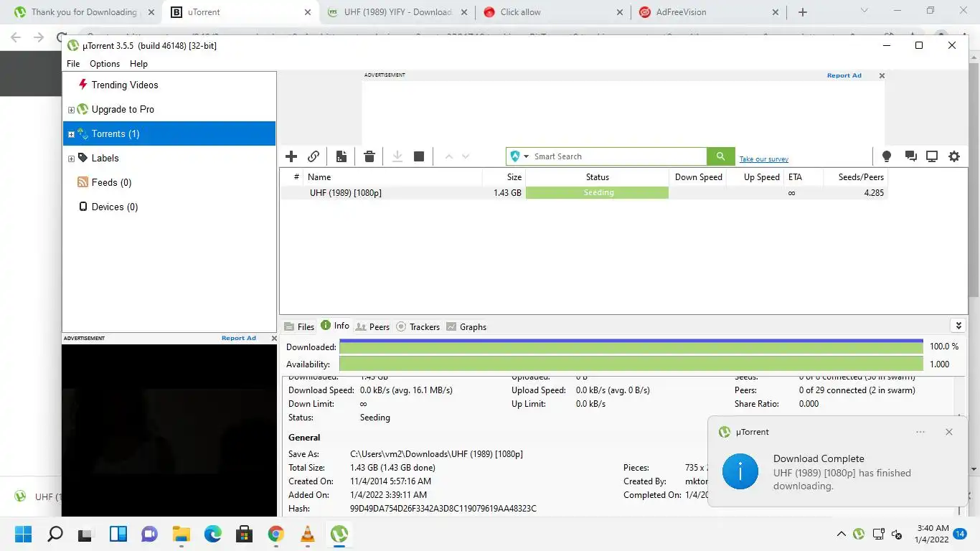Click the green Smart Search magnifier button
The width and height of the screenshot is (980, 551).
720,156
